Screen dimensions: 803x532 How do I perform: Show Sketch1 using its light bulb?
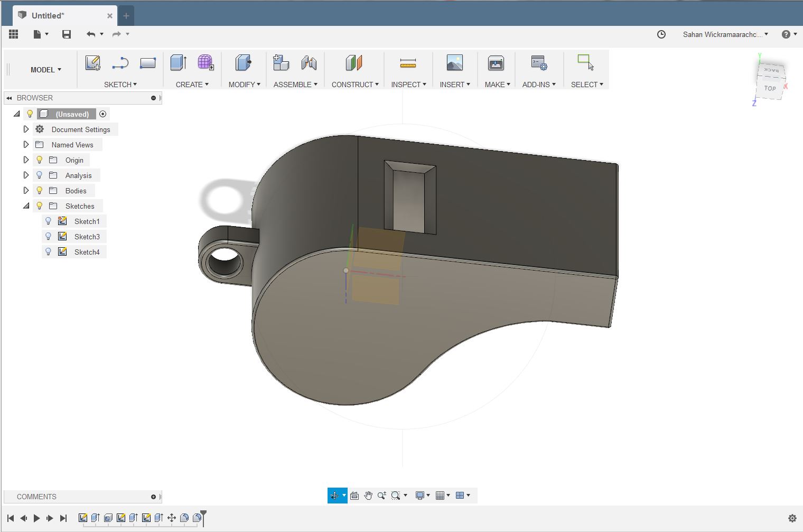48,221
